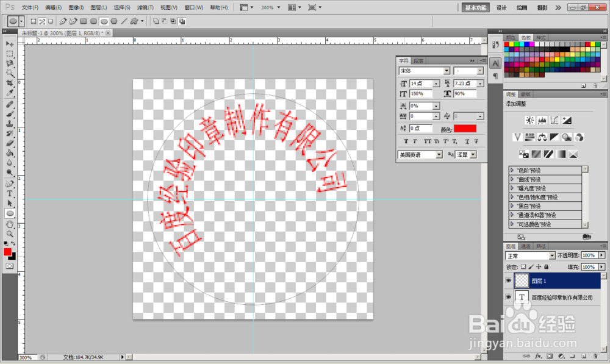This screenshot has width=610, height=364.
Task: Open the anti-aliasing 浑厚 dropdown
Action: coord(473,155)
